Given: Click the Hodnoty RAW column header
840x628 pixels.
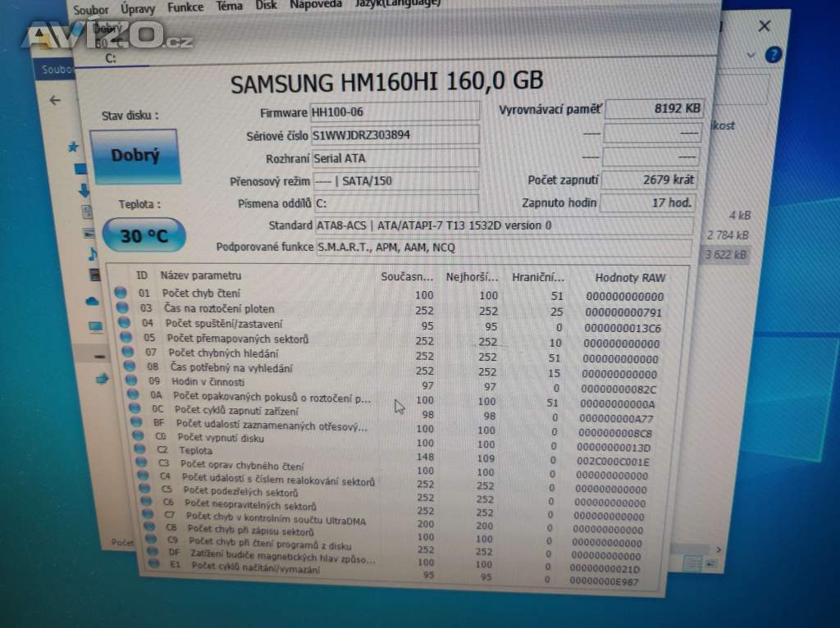Looking at the screenshot, I should 630,277.
